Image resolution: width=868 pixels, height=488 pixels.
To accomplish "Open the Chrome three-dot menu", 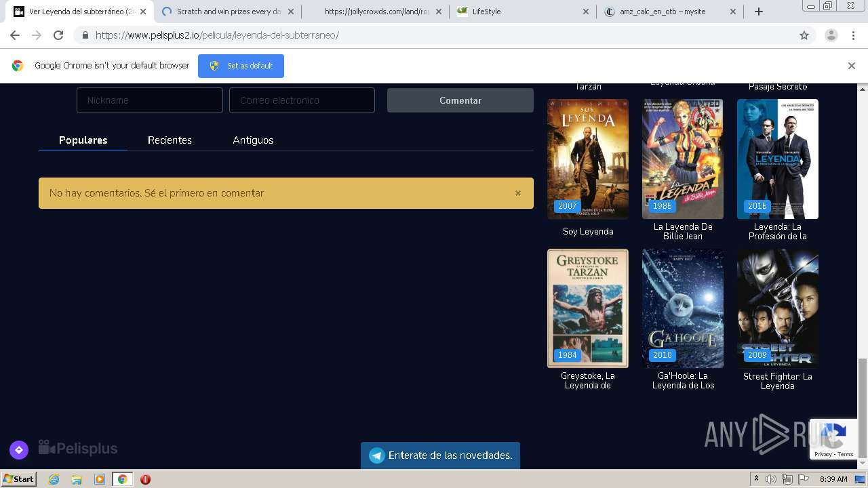I will [x=853, y=35].
